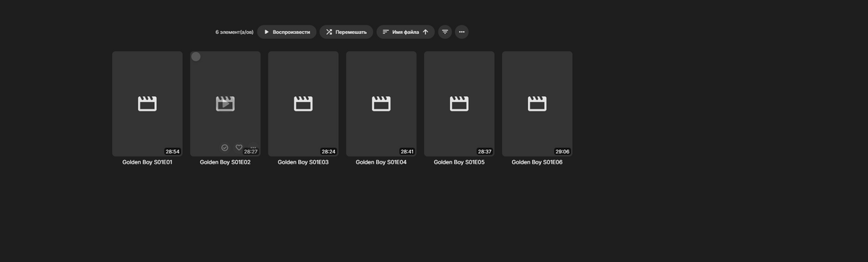This screenshot has width=868, height=262.
Task: Open the more menu on S01E02 card
Action: tap(253, 147)
